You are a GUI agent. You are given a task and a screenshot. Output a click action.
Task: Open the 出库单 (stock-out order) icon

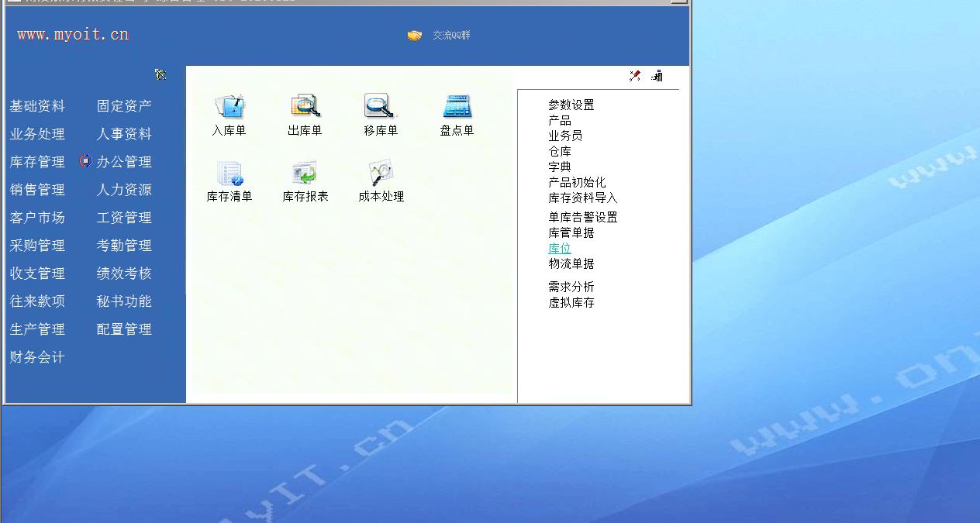point(305,107)
